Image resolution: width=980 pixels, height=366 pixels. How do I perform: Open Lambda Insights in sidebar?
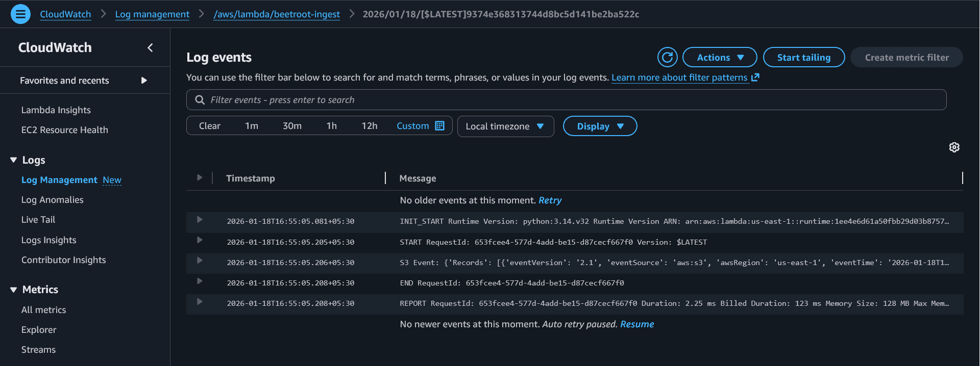tap(56, 110)
